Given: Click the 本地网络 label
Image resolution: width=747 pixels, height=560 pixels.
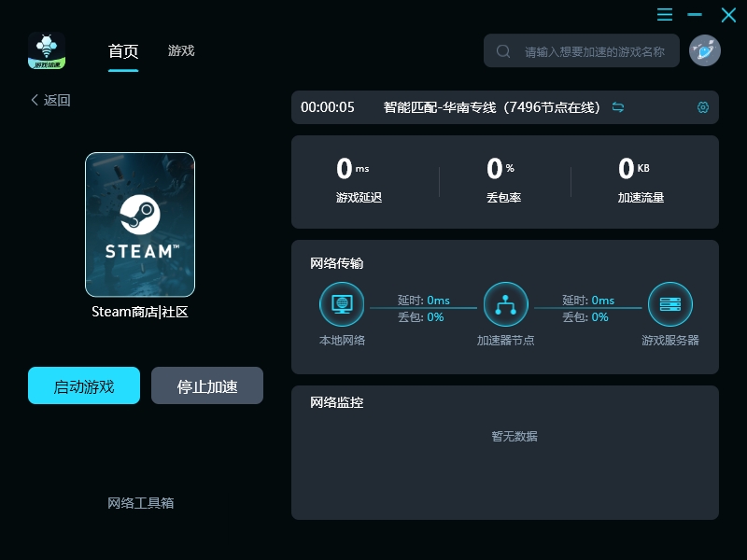Looking at the screenshot, I should tap(342, 340).
